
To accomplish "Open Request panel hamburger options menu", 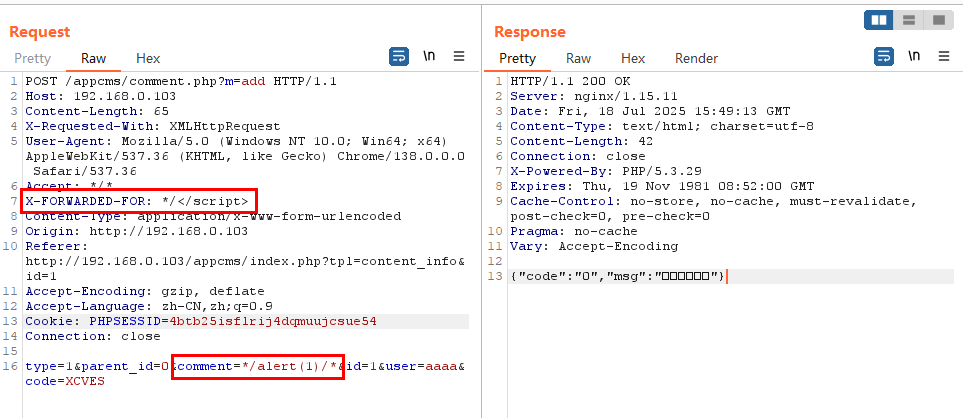I will pos(459,56).
